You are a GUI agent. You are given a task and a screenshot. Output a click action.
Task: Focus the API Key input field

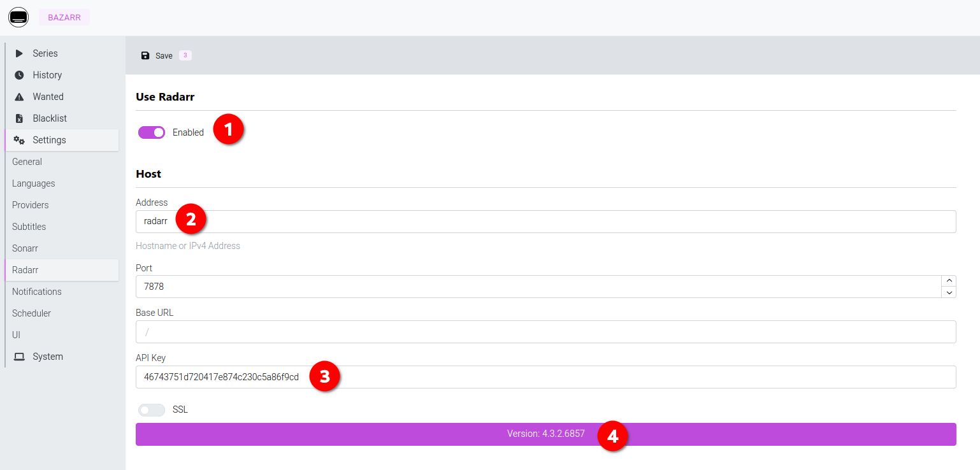click(x=545, y=377)
